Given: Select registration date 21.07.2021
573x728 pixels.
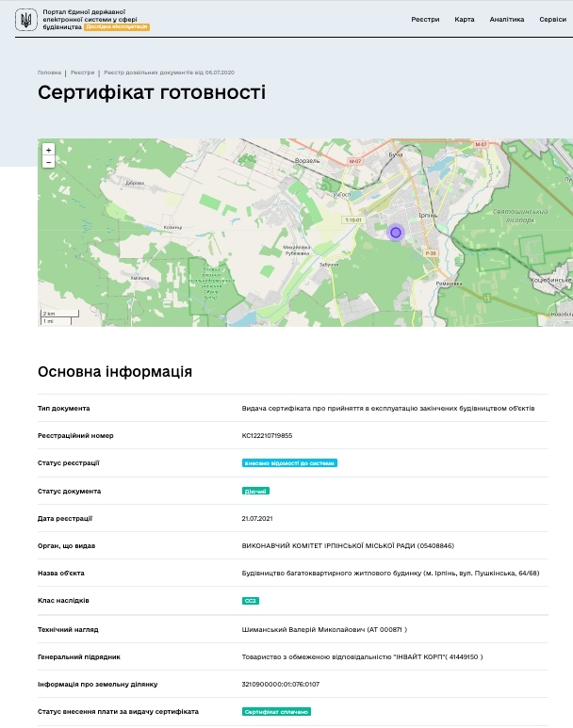Looking at the screenshot, I should [x=257, y=518].
